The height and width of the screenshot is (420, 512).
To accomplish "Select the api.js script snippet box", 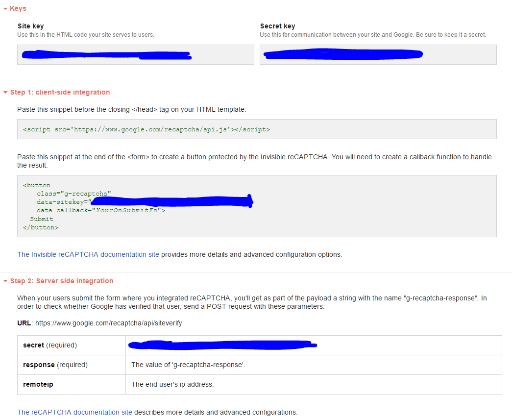I will pyautogui.click(x=257, y=129).
